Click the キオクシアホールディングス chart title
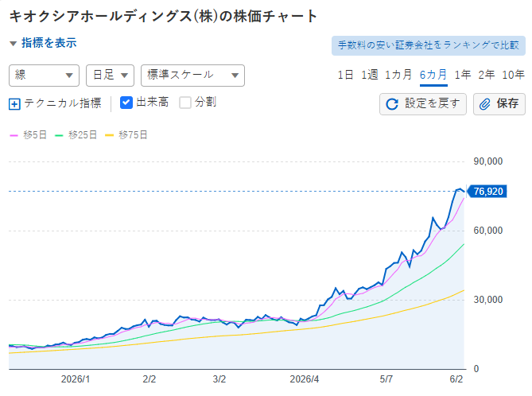 coord(163,16)
